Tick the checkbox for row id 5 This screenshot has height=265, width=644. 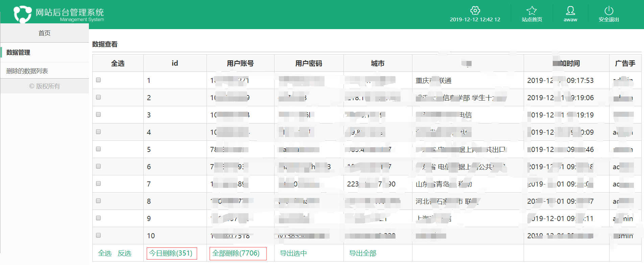98,149
